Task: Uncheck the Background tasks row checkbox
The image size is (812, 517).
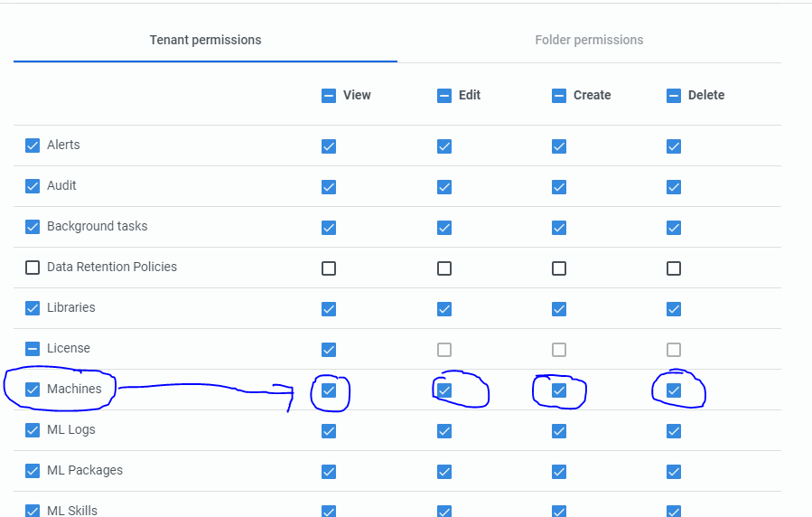Action: (33, 227)
